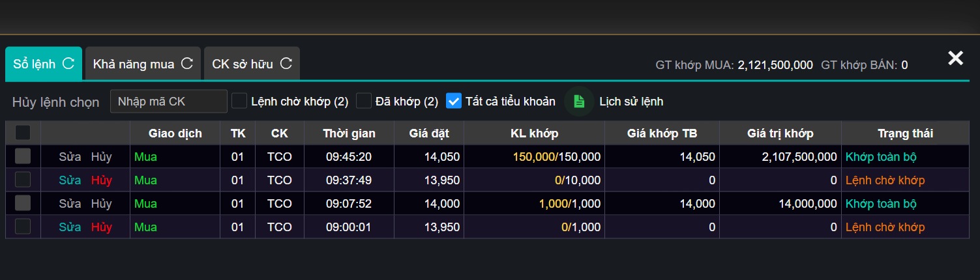Open the CK sở hữu tab
Image resolution: width=980 pixels, height=280 pixels.
[x=243, y=64]
